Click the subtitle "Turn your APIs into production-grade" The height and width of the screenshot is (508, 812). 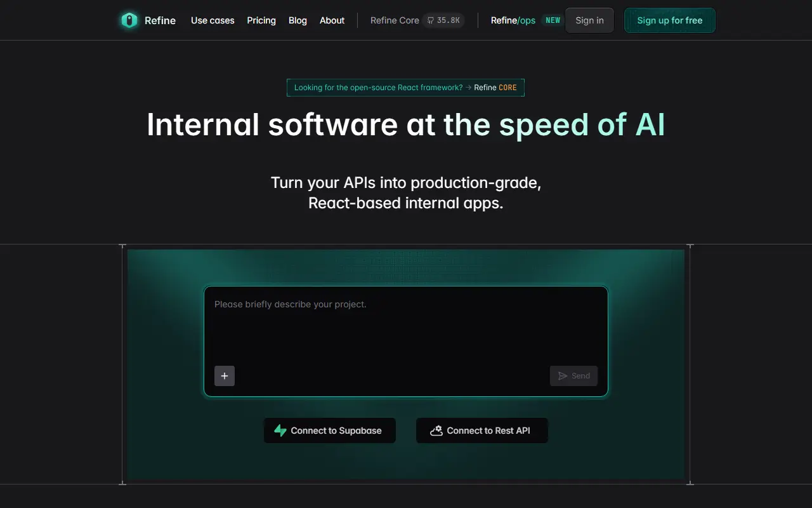406,183
